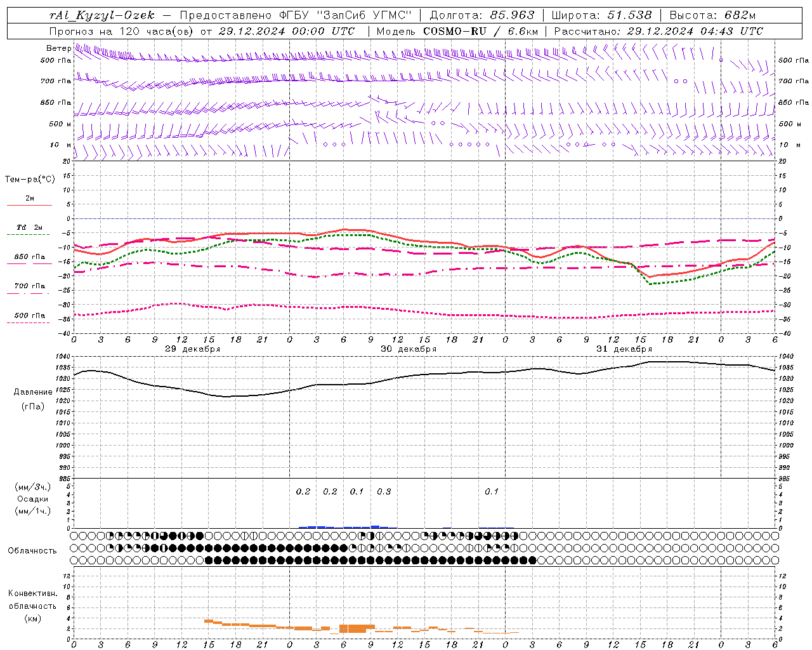812x650 pixels.
Task: Click the Осадки precipitation label
Action: pos(33,499)
